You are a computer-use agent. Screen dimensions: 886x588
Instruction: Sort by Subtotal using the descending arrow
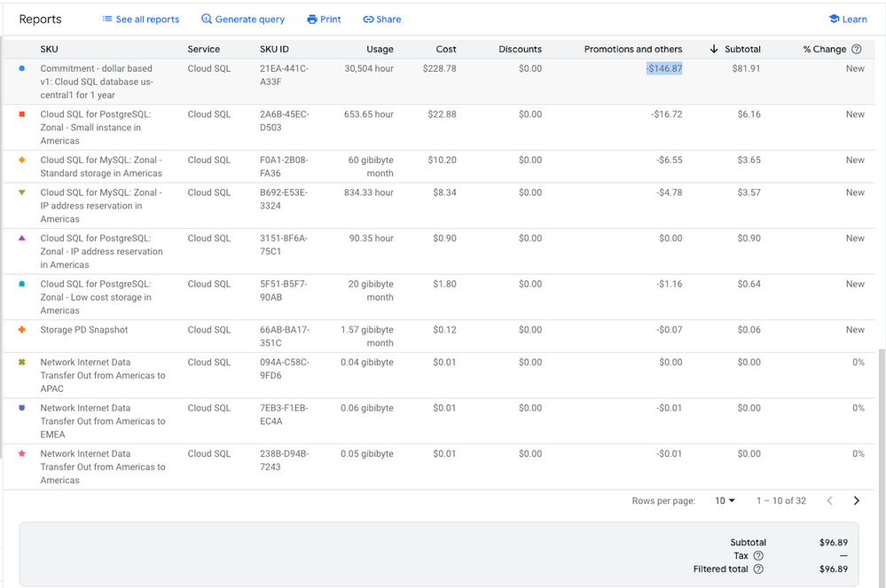click(x=714, y=49)
